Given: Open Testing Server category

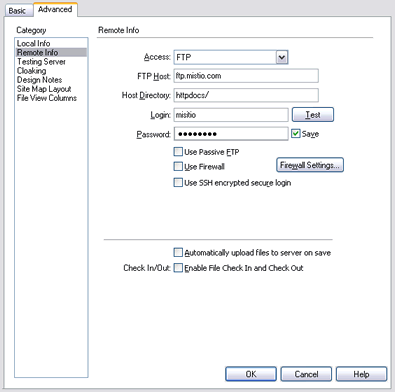Looking at the screenshot, I should (41, 62).
